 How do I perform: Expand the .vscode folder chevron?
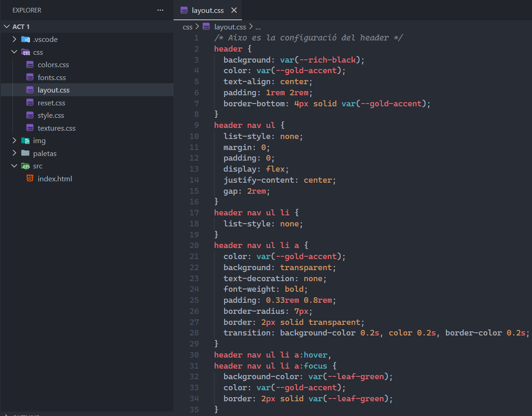[x=14, y=40]
